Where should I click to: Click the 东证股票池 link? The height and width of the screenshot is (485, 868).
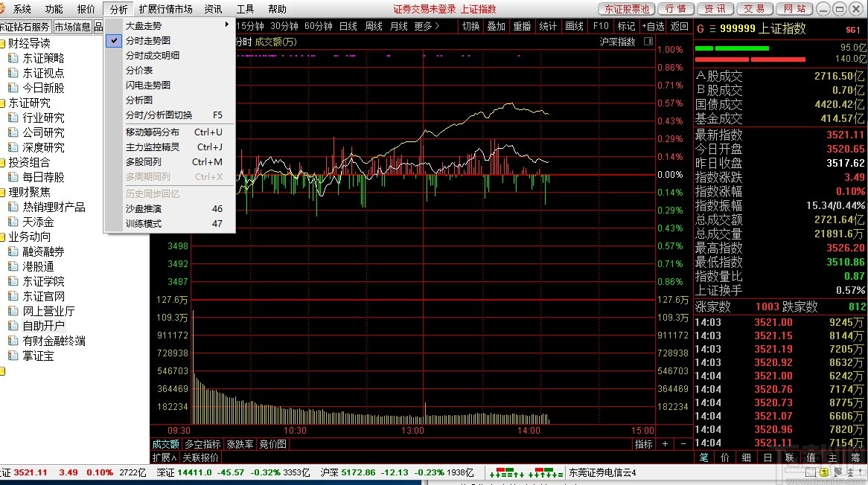[x=626, y=9]
